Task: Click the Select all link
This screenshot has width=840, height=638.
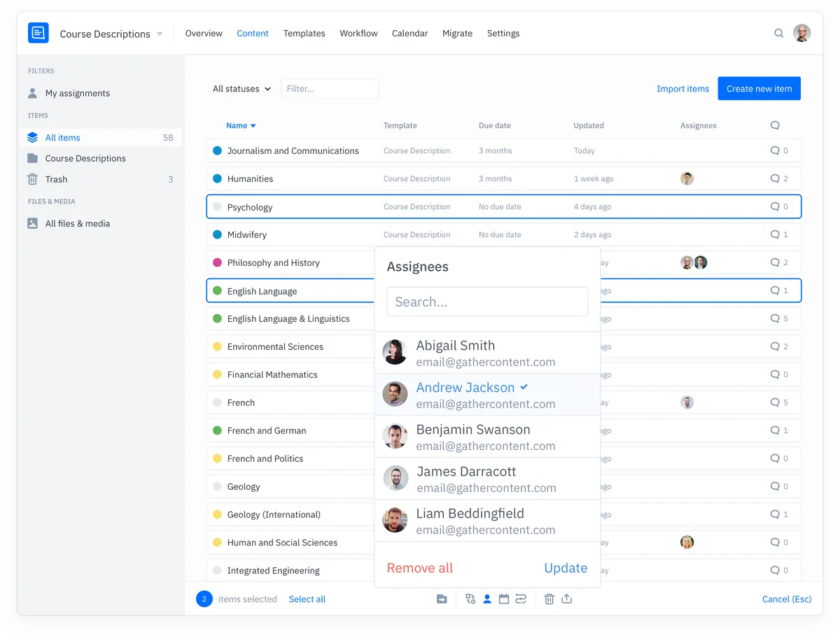Action: click(307, 599)
